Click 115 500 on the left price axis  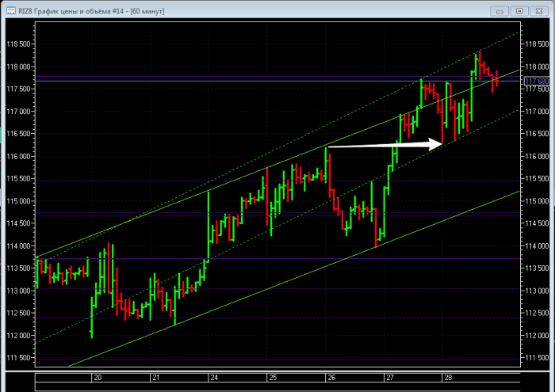pyautogui.click(x=19, y=178)
